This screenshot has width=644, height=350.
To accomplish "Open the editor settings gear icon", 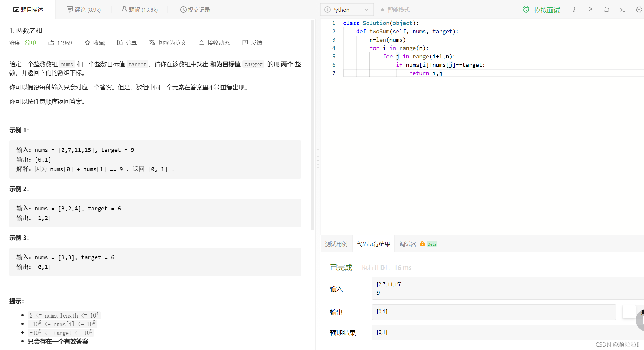I will coord(639,10).
